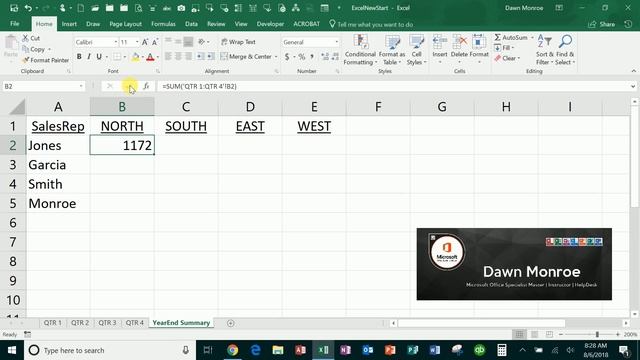
Task: Click inside the formula bar text
Action: coord(199,87)
